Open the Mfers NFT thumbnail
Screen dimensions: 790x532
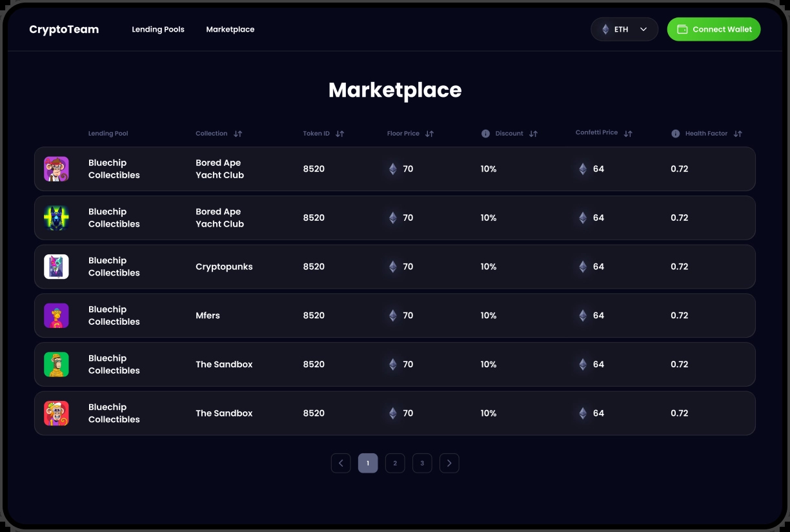(56, 316)
